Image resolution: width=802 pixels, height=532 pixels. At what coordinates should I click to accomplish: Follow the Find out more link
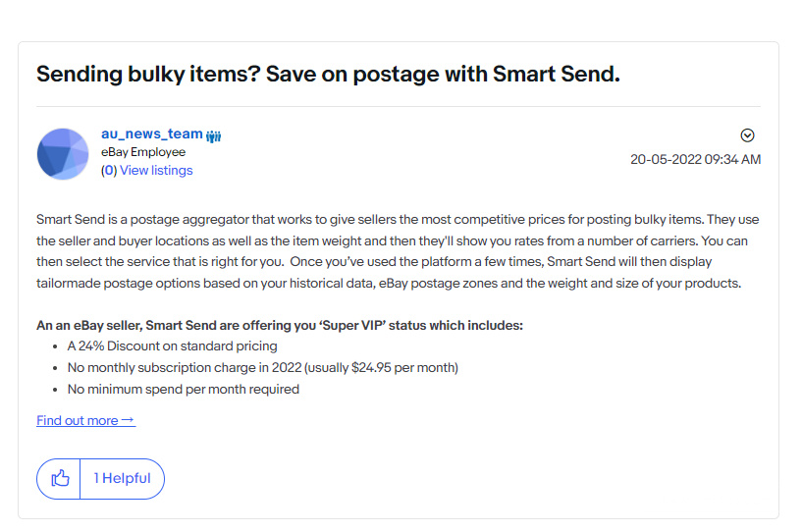pyautogui.click(x=85, y=420)
